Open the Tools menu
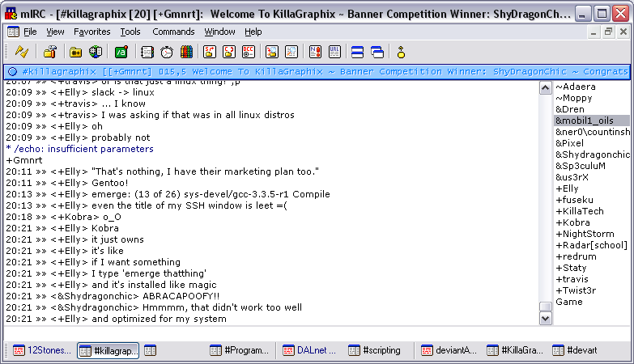Image resolution: width=634 pixels, height=364 pixels. pyautogui.click(x=130, y=32)
